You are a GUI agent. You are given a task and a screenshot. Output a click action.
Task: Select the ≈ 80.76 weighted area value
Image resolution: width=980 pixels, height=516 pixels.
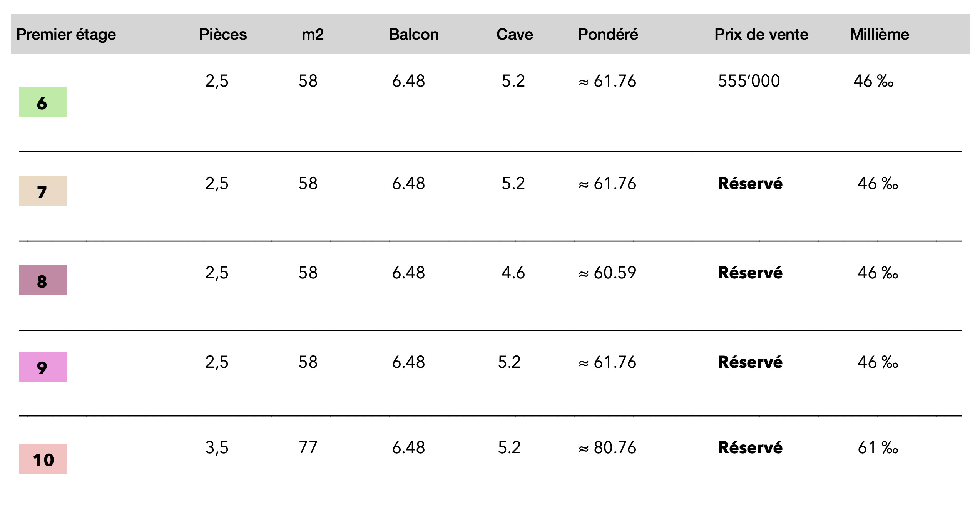click(607, 448)
